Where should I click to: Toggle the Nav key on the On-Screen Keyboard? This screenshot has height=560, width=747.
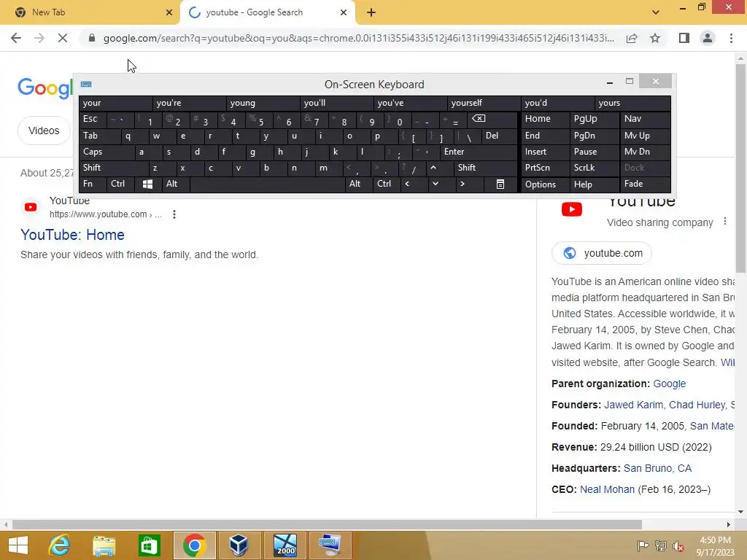[x=645, y=119]
